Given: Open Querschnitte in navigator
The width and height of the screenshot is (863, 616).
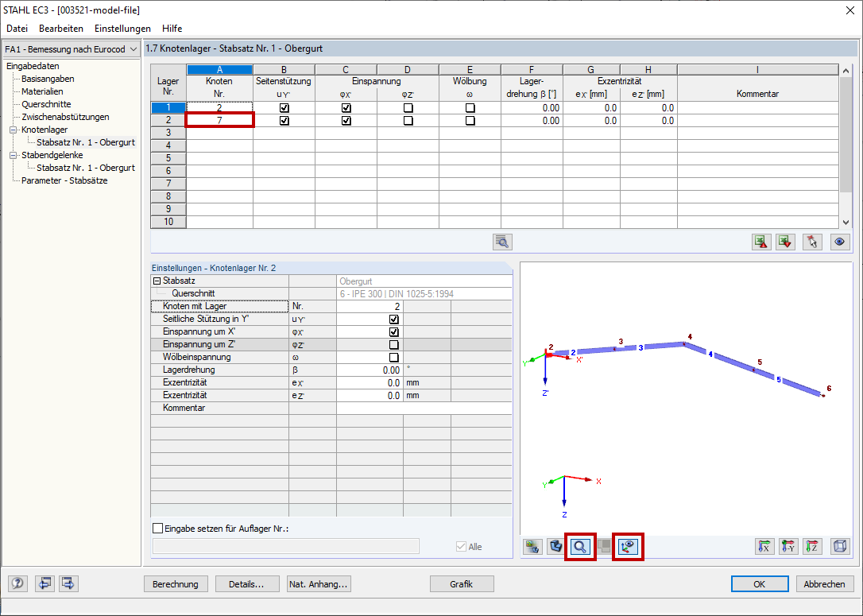Looking at the screenshot, I should [x=46, y=104].
